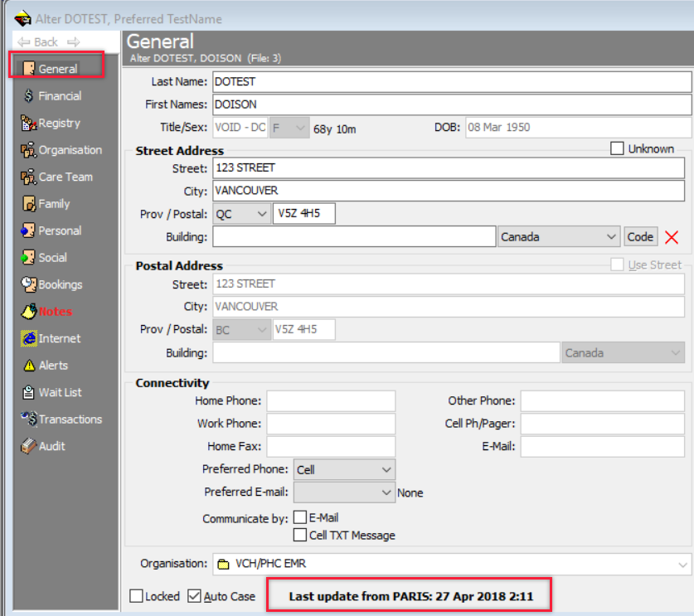
Task: Enable the Locked checkbox
Action: (x=137, y=596)
